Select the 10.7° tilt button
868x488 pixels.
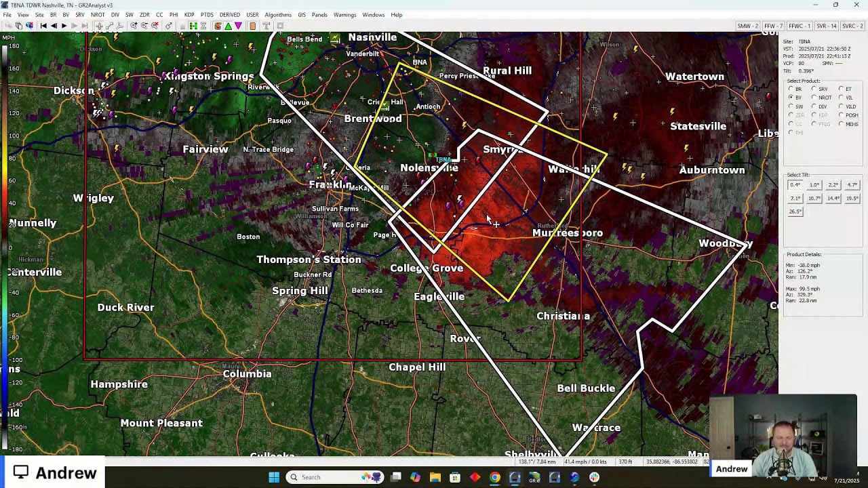pyautogui.click(x=814, y=199)
